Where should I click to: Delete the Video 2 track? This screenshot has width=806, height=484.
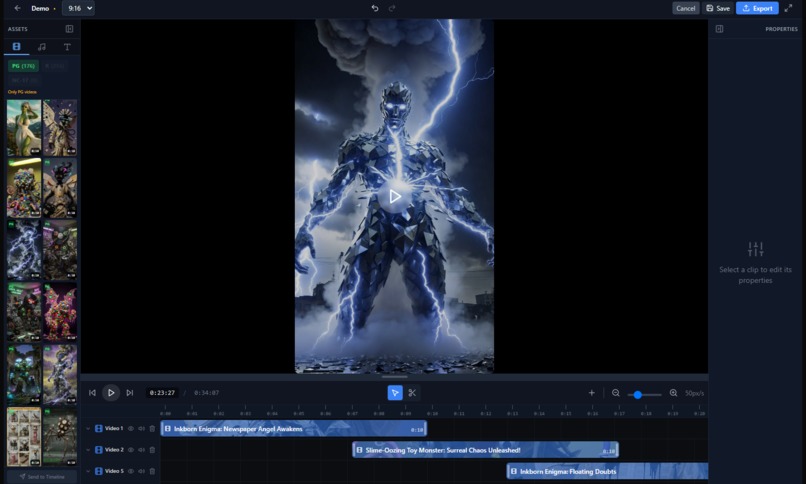pos(152,450)
